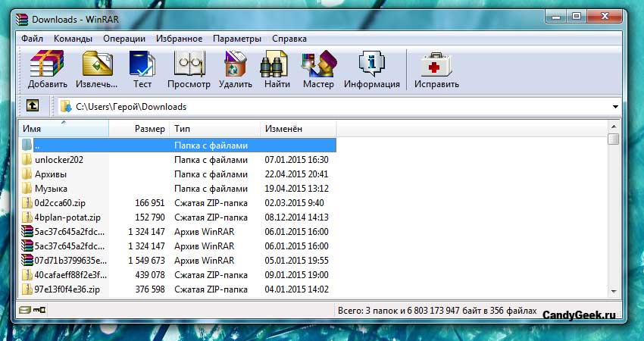Viewport: 644px width, 341px height.
Task: Go up one folder level arrow
Action: tap(33, 105)
